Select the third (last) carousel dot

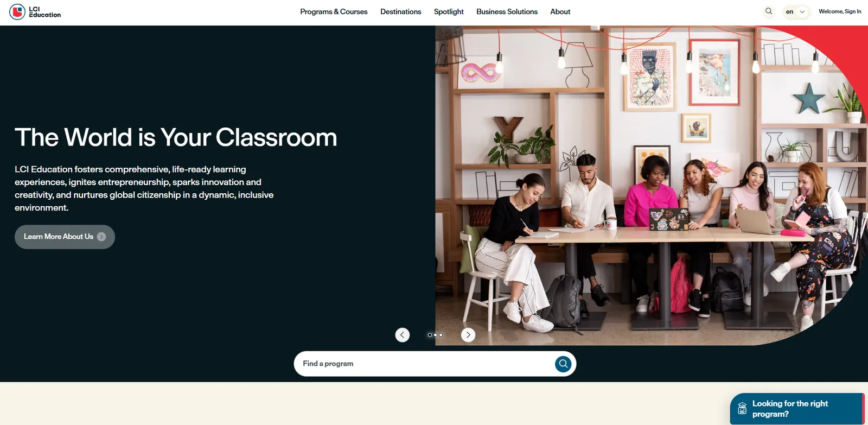click(x=441, y=335)
